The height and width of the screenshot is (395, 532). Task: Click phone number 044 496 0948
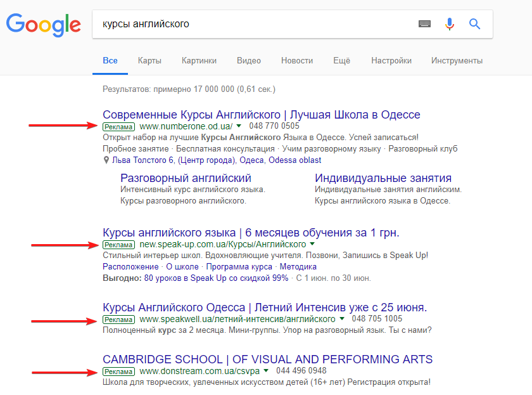click(x=301, y=370)
